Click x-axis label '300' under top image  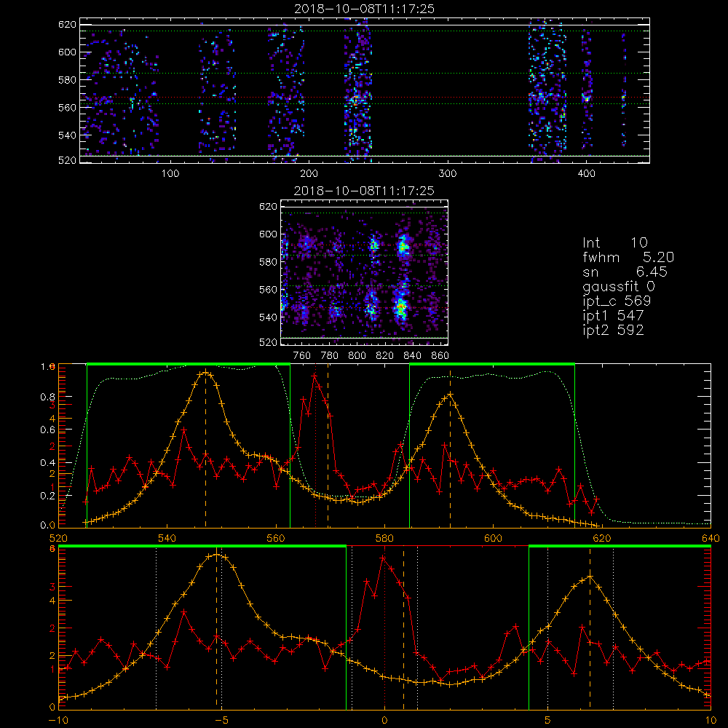[x=448, y=174]
